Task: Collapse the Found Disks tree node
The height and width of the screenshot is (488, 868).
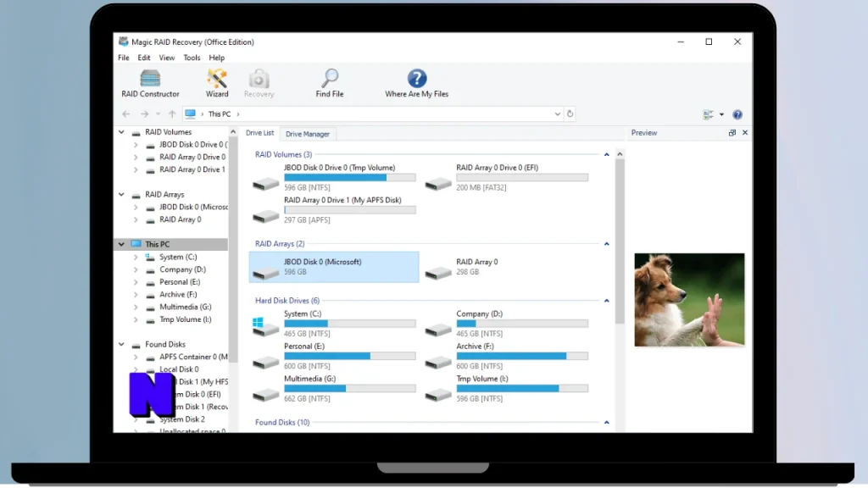Action: tap(121, 344)
